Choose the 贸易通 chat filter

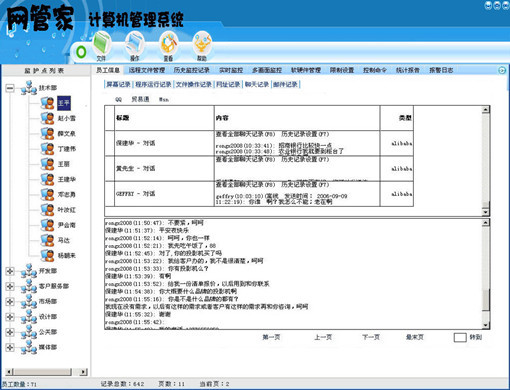pos(140,99)
